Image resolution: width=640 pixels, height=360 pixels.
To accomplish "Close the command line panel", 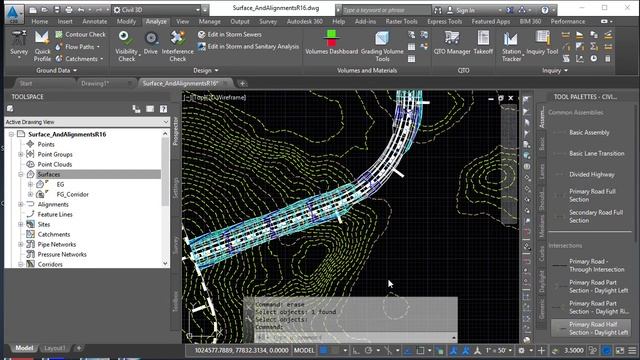I will [x=249, y=306].
